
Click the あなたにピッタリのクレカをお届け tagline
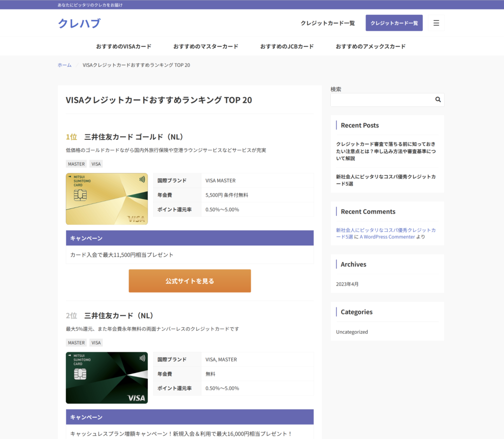(x=90, y=5)
